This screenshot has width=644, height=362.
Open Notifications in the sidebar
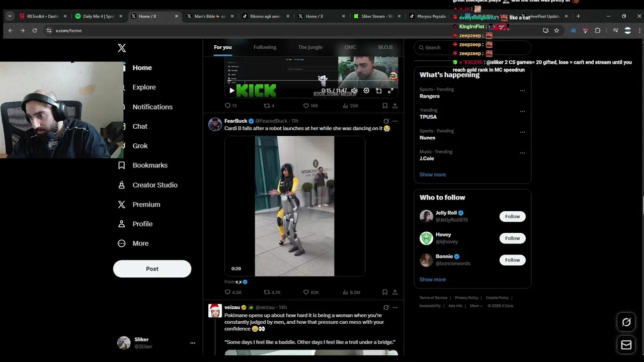tap(152, 107)
